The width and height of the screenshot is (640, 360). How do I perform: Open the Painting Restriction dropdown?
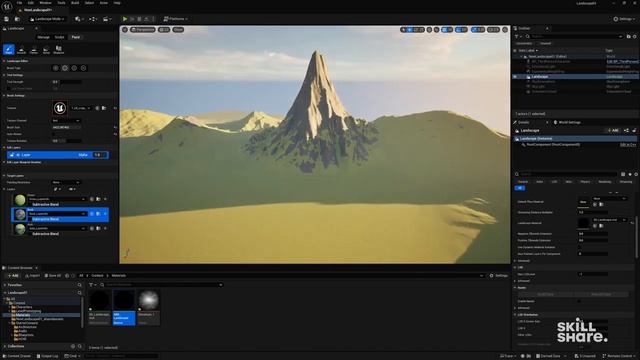(x=66, y=182)
